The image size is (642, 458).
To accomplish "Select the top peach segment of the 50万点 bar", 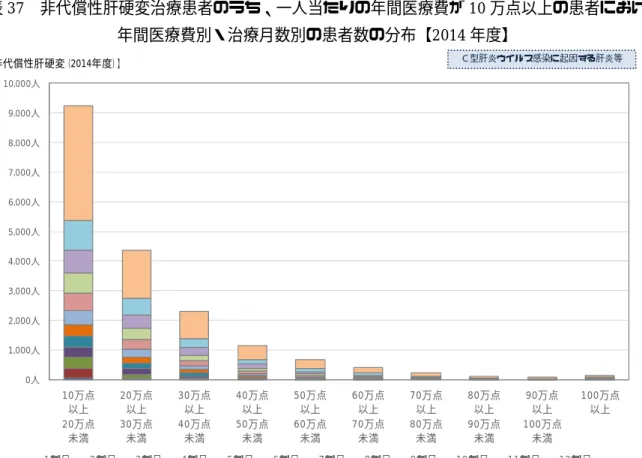I will click(310, 364).
